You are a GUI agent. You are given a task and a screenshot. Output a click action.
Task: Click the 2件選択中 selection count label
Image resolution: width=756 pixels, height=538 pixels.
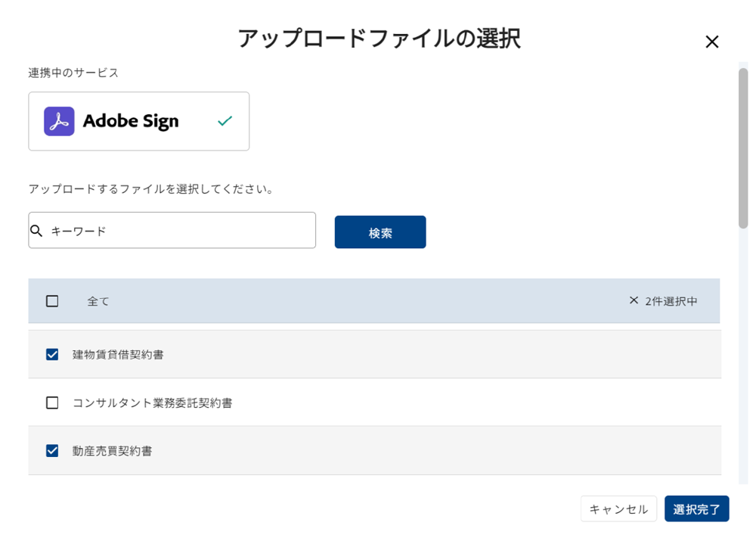click(671, 301)
